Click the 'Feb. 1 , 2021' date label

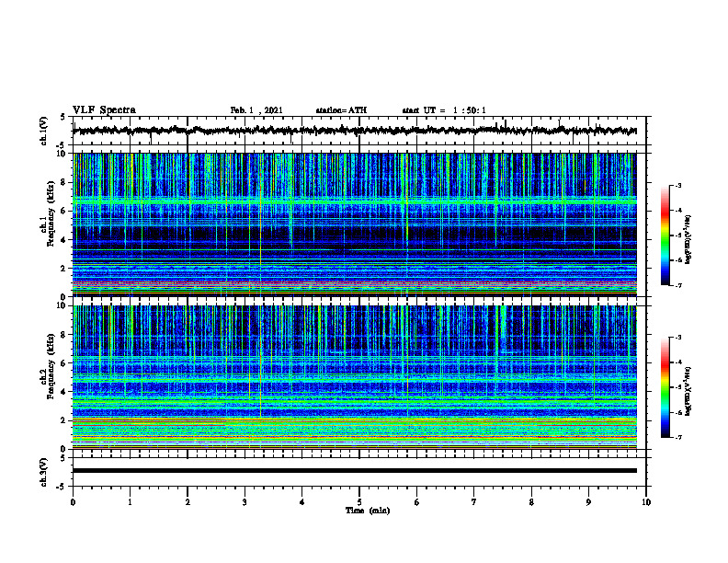coord(256,110)
